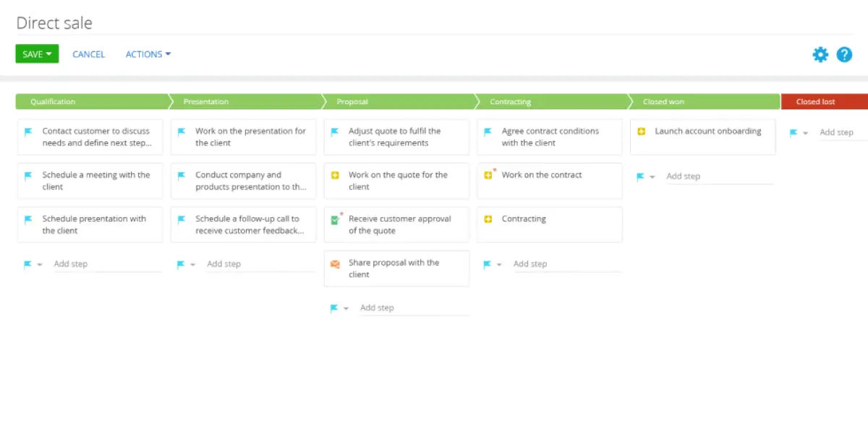Viewport: 868px width, 440px height.
Task: Expand step type dropdown under Qualification column
Action: pyautogui.click(x=40, y=265)
